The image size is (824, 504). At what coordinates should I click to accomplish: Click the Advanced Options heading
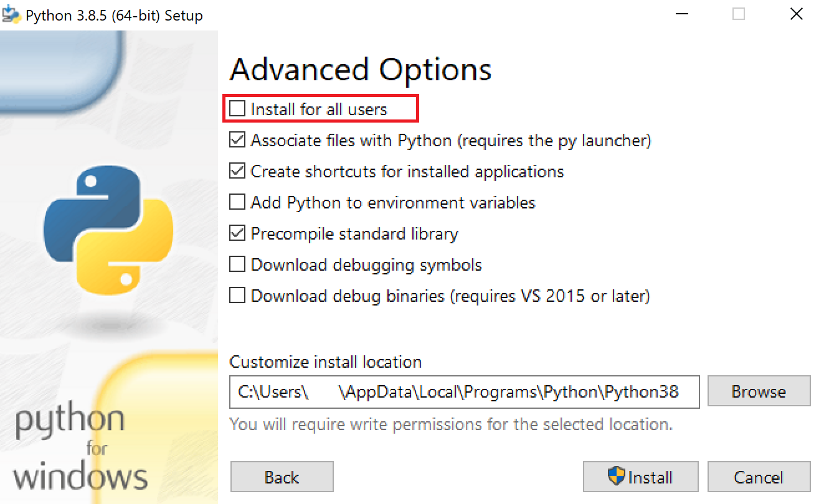point(361,70)
